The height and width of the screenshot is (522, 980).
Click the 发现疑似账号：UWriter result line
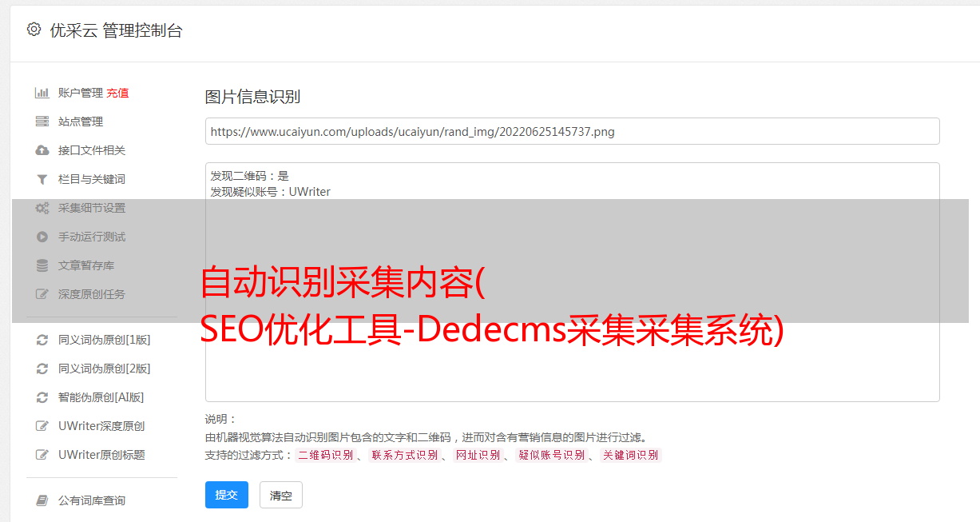click(x=271, y=192)
